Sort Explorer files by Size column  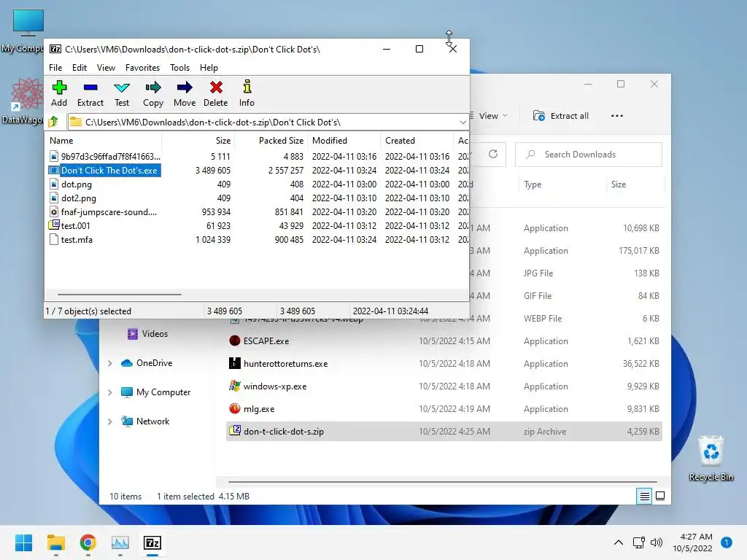point(619,184)
